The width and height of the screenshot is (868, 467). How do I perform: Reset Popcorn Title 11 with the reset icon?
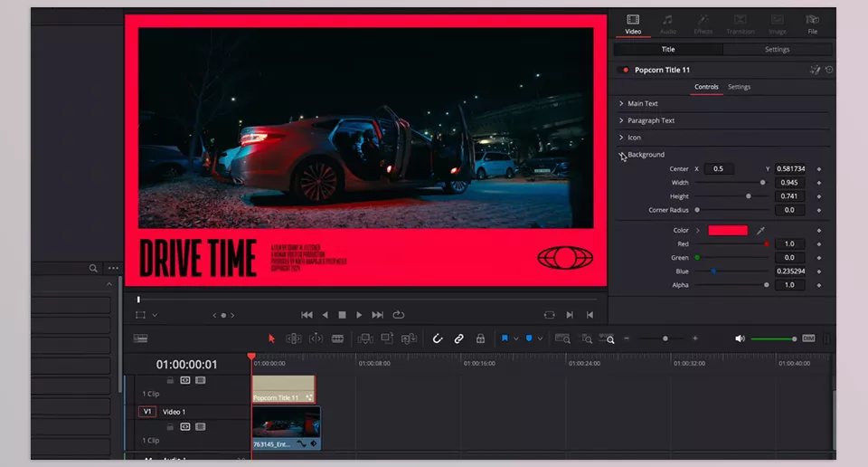[x=829, y=70]
